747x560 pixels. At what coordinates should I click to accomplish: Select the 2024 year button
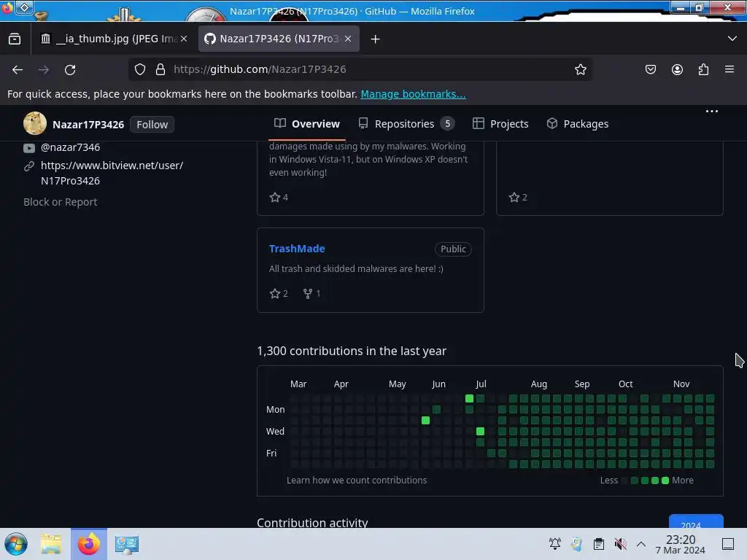tap(696, 521)
